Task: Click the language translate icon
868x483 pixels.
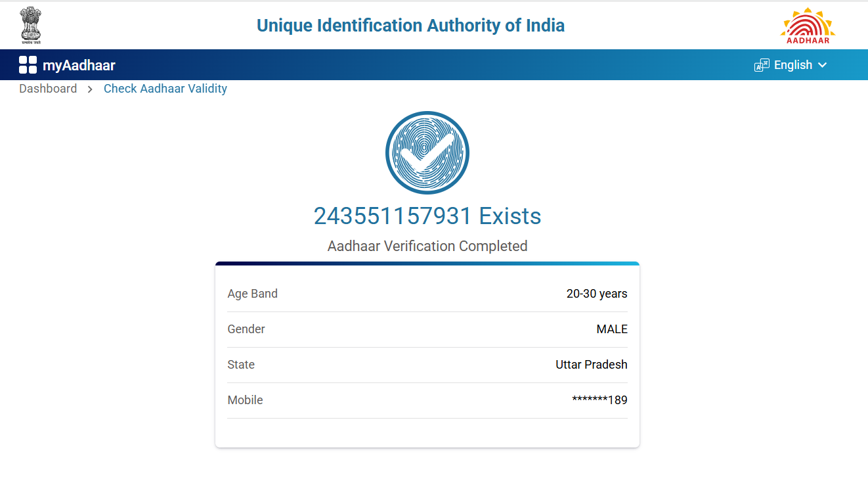Action: (762, 65)
